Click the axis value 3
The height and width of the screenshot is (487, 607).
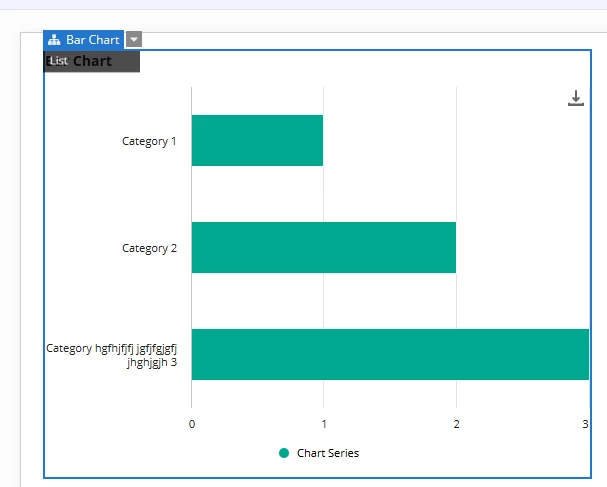click(x=585, y=424)
